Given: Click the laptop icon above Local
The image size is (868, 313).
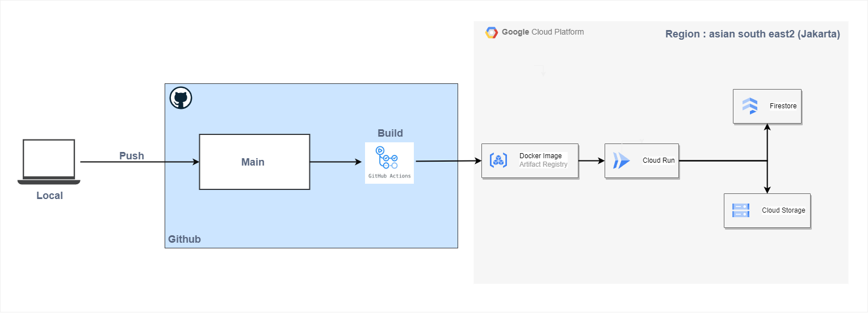Looking at the screenshot, I should [x=49, y=162].
